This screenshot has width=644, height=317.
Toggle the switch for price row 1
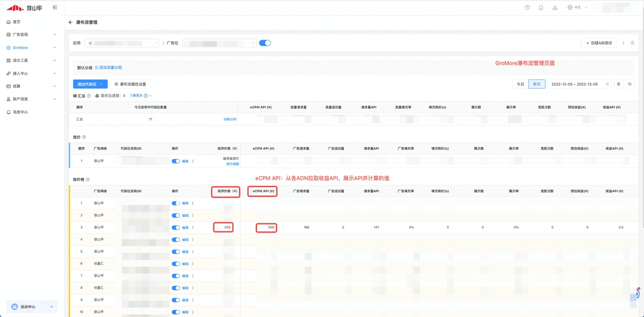pyautogui.click(x=176, y=203)
